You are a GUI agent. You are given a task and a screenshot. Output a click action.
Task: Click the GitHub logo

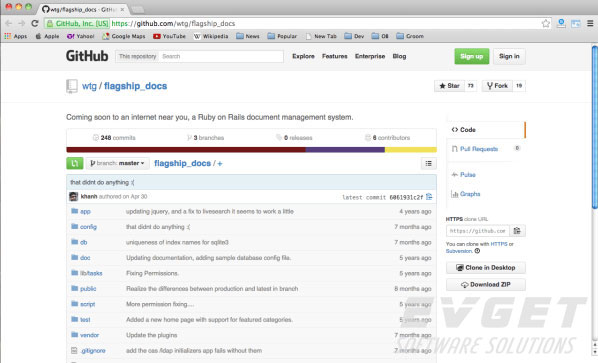pos(87,56)
